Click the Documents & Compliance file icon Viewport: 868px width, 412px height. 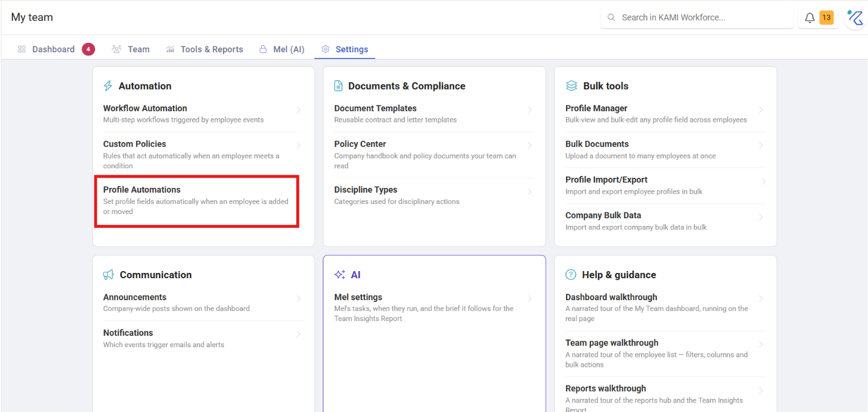338,86
